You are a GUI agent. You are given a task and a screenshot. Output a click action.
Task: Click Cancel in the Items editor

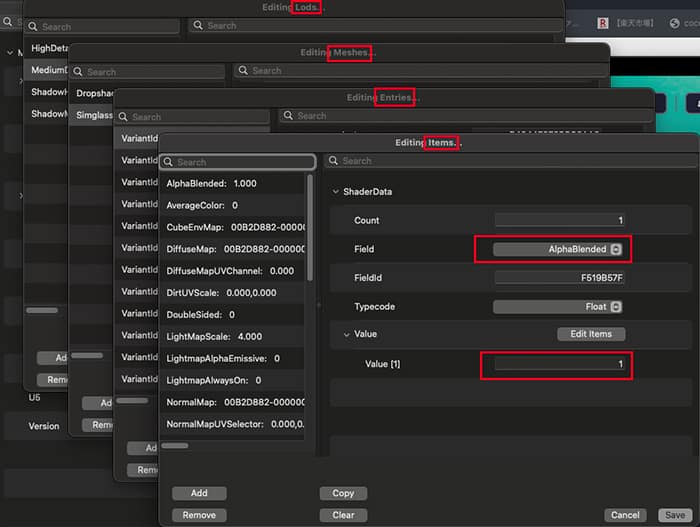point(624,515)
